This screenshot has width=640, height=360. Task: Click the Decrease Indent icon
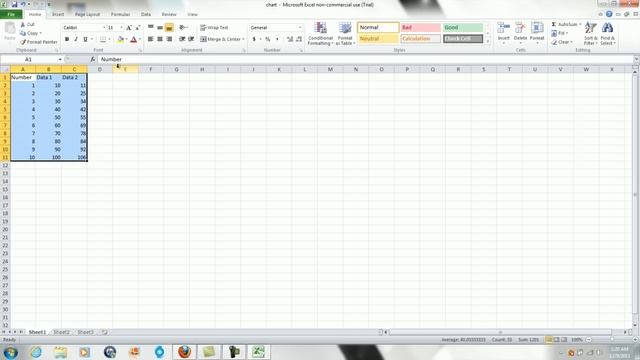[182, 39]
